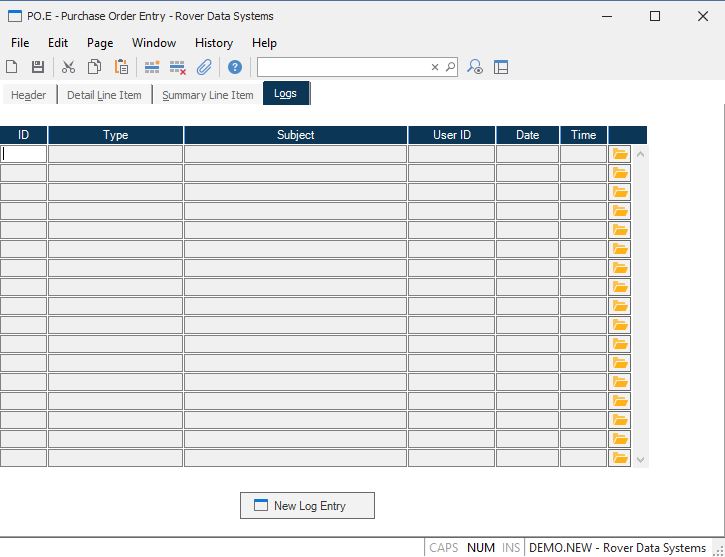This screenshot has height=557, width=725.
Task: Click the Save disk icon
Action: (38, 67)
